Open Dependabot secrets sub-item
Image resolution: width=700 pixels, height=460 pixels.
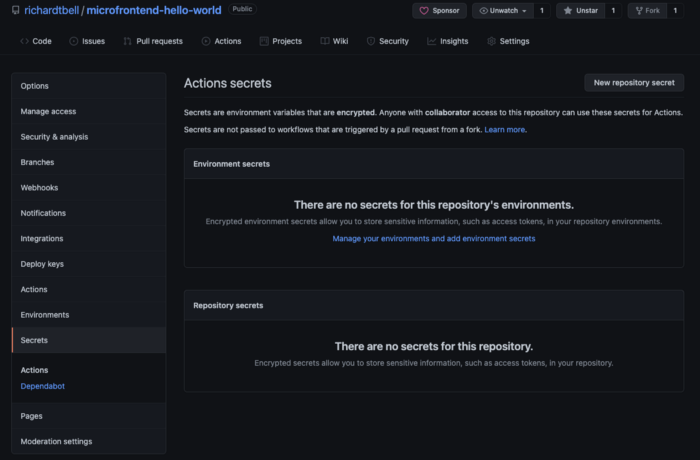point(42,386)
